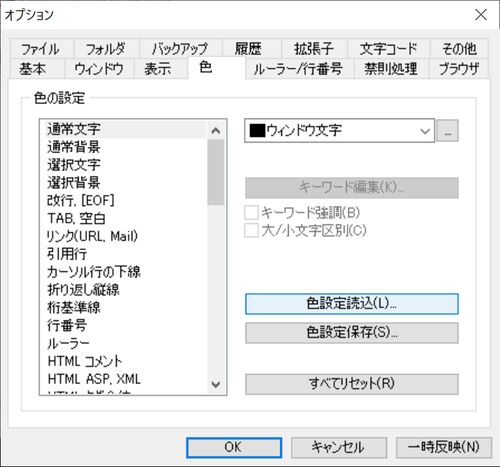Switch to the フォルダ tab
Image resolution: width=500 pixels, height=467 pixels.
106,49
